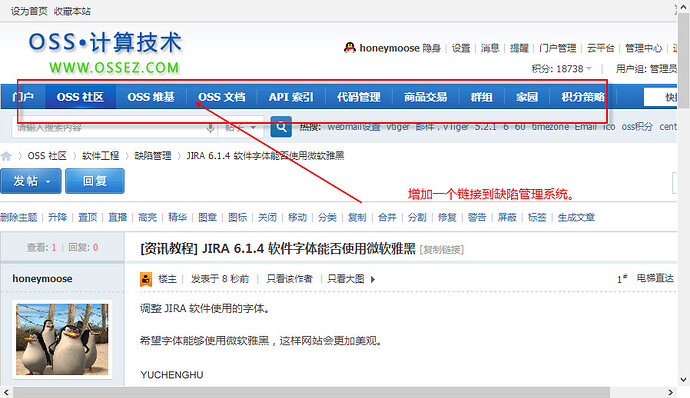690x398 pixels.
Task: Click the 回复 reply button
Action: pyautogui.click(x=95, y=181)
